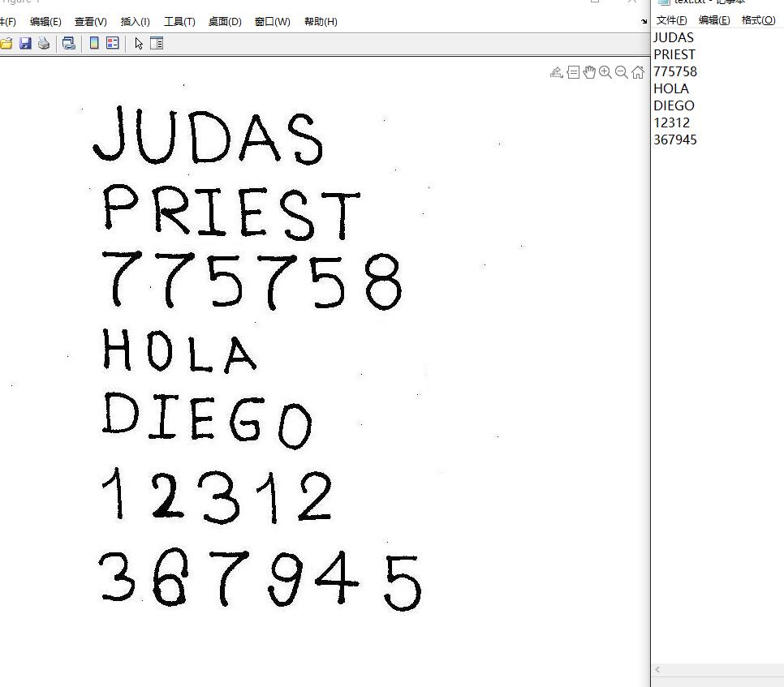Insert a legend via the toolbar icon
Image resolution: width=784 pixels, height=687 pixels.
point(113,44)
